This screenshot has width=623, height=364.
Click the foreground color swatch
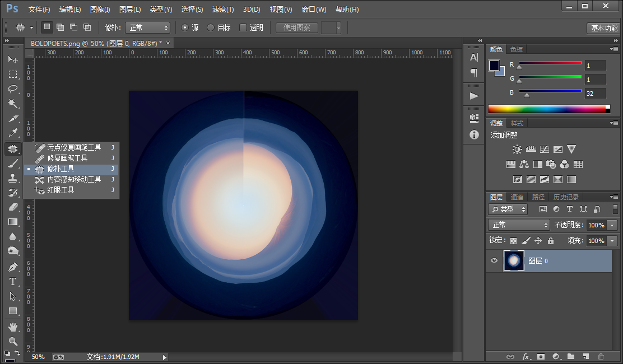click(x=494, y=65)
